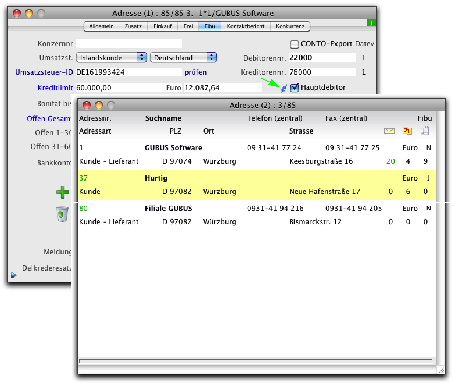Click the Konzernnr. input field
This screenshot has height=387, width=455.
tap(129, 43)
